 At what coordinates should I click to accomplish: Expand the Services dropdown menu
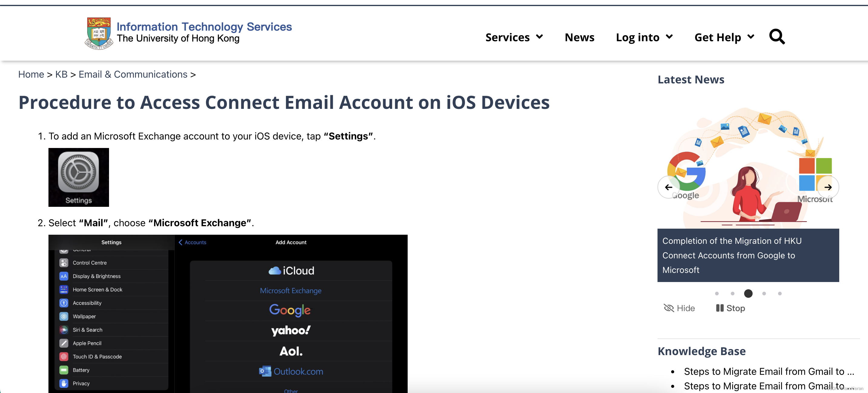tap(514, 37)
